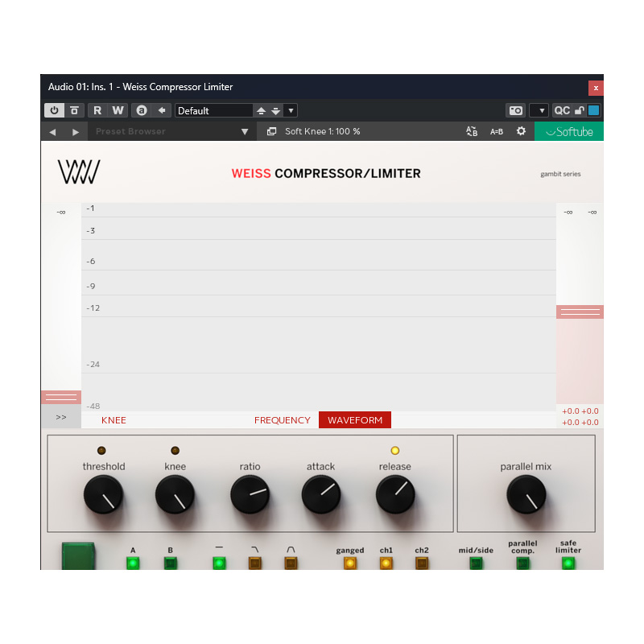Screen dimensions: 644x644
Task: Go to next preset arrow
Action: pyautogui.click(x=76, y=131)
